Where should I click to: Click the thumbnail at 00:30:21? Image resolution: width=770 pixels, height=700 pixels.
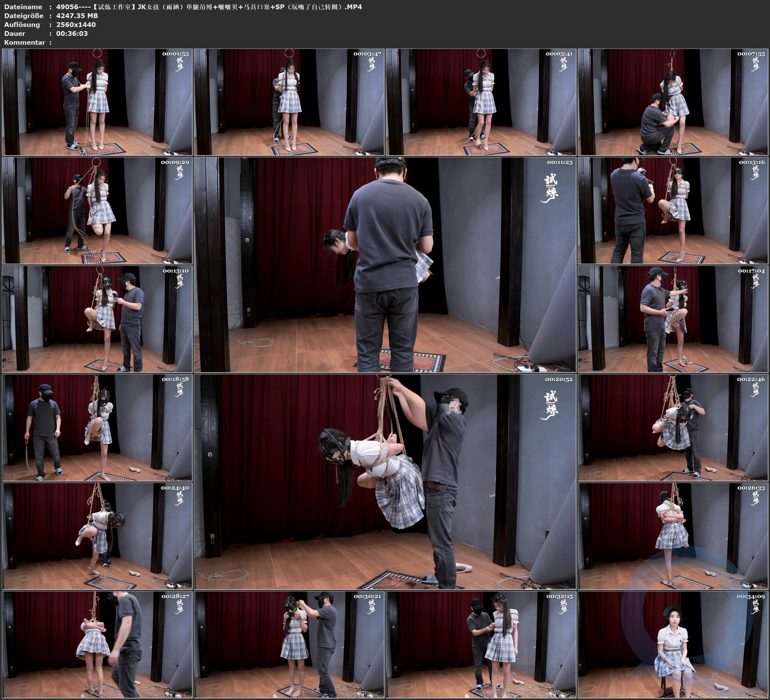(289, 644)
